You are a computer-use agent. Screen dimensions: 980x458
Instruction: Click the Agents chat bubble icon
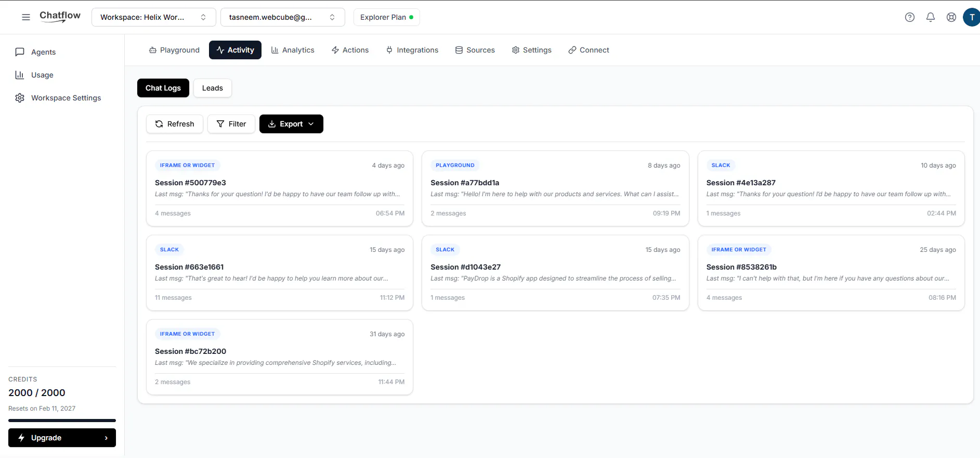point(20,52)
